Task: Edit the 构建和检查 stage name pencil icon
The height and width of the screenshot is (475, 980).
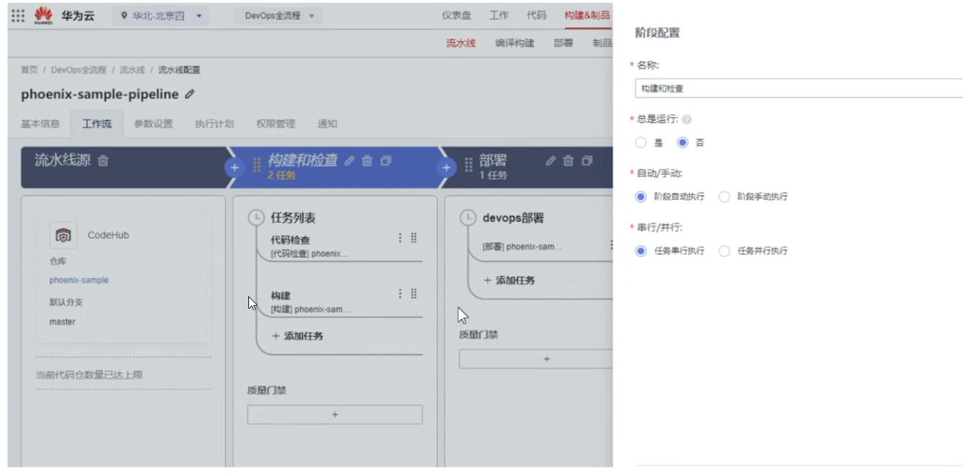Action: pyautogui.click(x=349, y=161)
